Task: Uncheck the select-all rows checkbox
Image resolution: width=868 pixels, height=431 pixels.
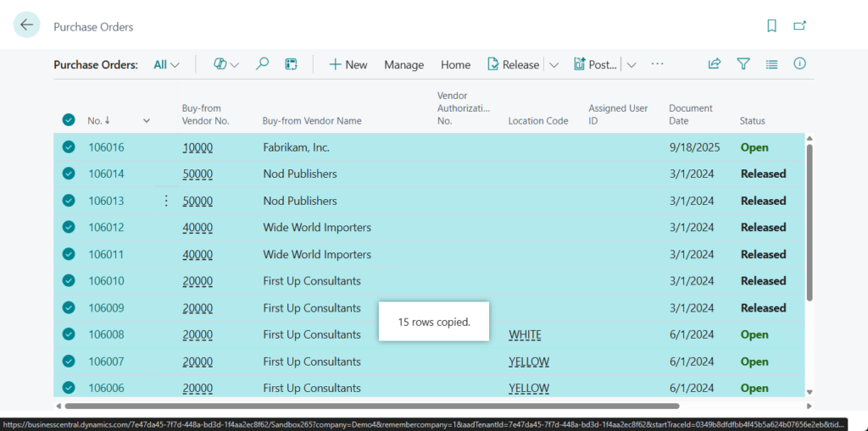Action: pos(69,120)
